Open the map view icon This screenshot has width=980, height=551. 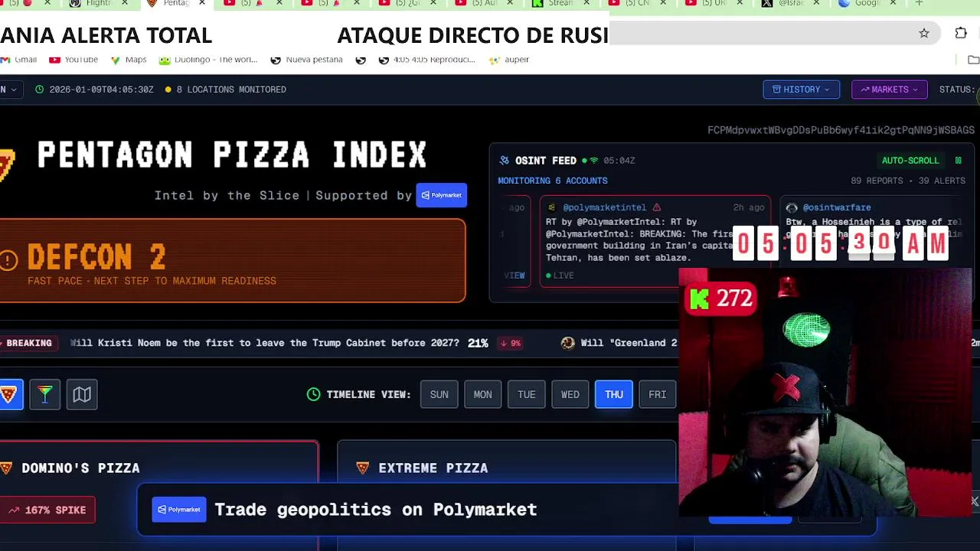coord(82,394)
